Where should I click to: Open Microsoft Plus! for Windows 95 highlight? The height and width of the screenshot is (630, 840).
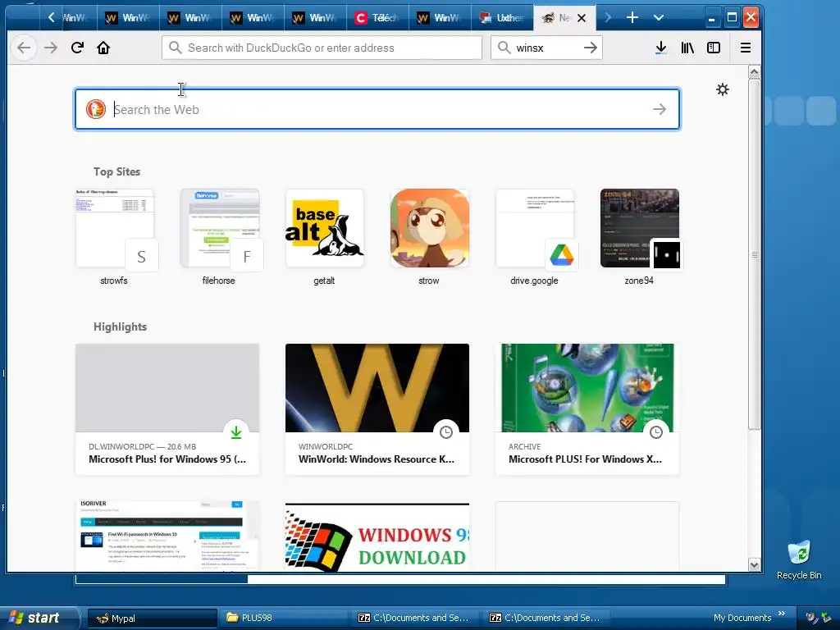(x=167, y=409)
